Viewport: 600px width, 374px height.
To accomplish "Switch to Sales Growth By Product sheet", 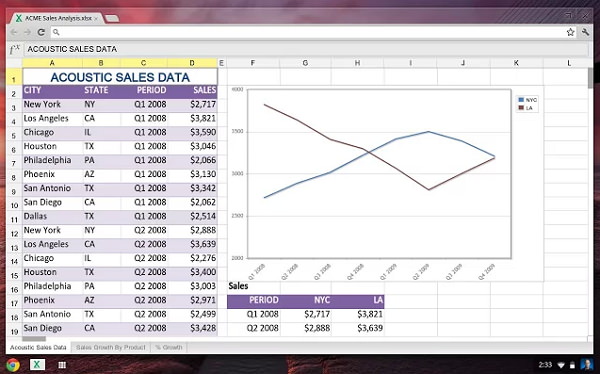I will pyautogui.click(x=111, y=348).
